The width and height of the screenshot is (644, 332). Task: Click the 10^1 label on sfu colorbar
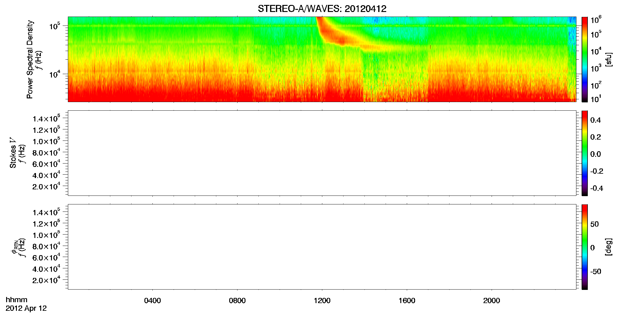point(596,99)
